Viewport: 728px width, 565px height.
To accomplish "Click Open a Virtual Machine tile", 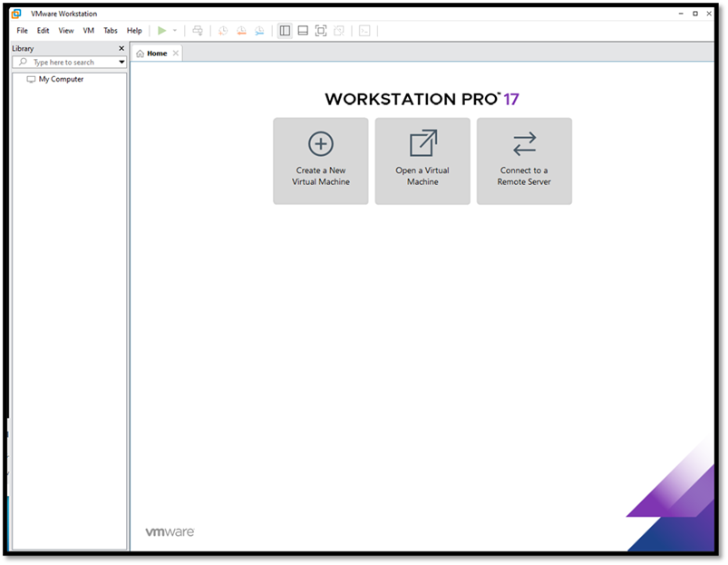I will click(x=422, y=161).
